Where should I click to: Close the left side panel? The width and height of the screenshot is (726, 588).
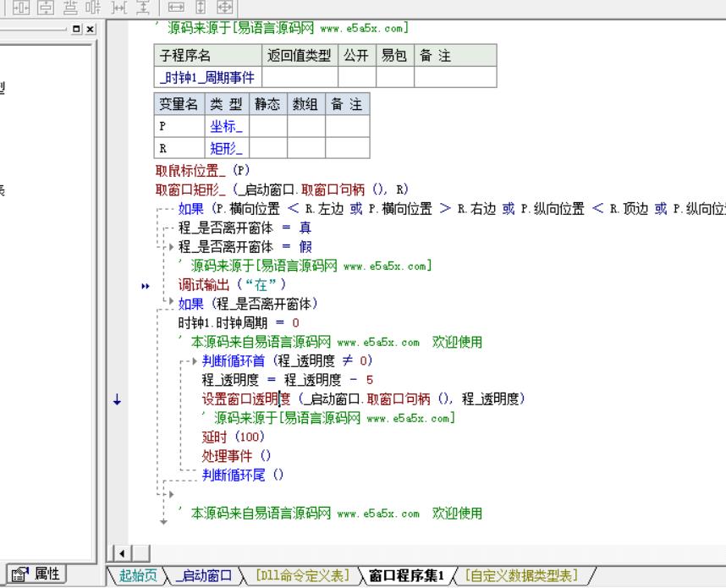point(90,29)
